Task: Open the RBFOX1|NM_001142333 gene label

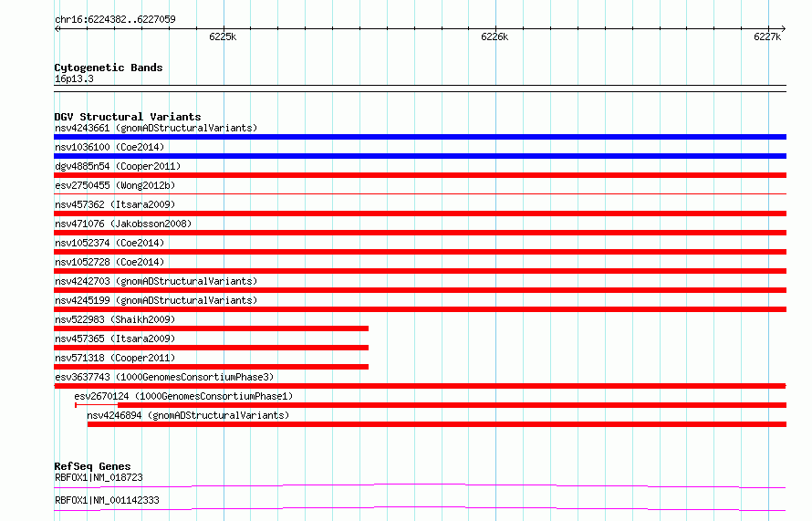Action: [x=107, y=500]
